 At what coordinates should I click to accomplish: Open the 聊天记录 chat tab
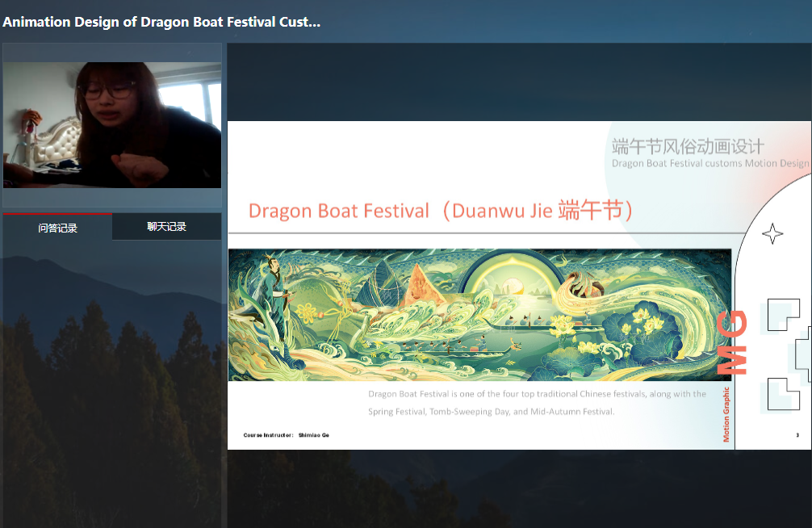(x=167, y=226)
